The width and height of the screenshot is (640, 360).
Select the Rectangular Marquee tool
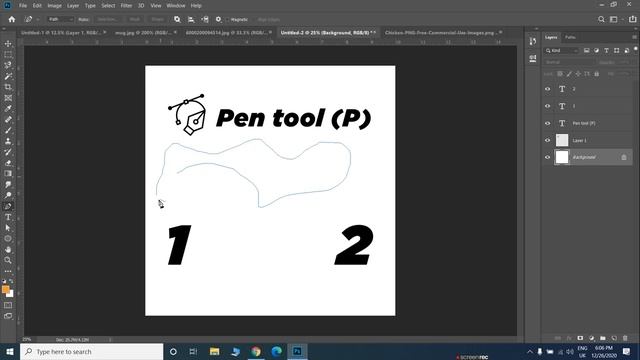pyautogui.click(x=8, y=55)
